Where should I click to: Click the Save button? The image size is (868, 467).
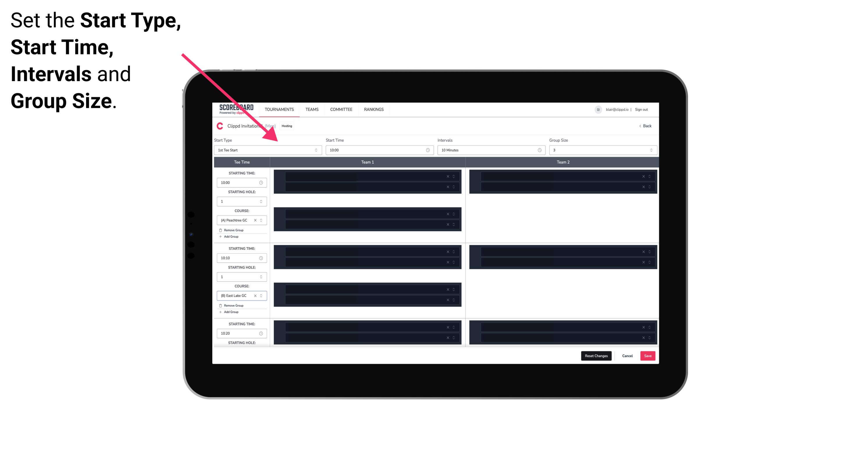648,355
